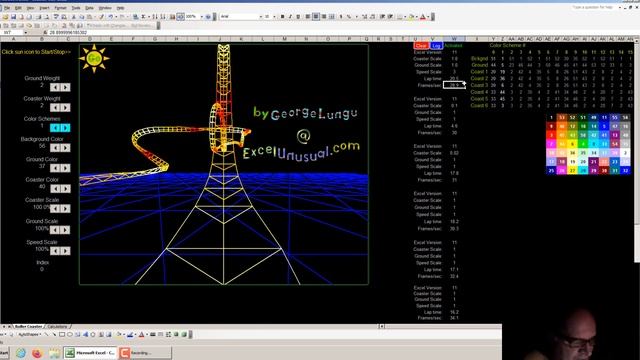Click the AutoSum sigma icon
Screen dimensions: 640x360
pyautogui.click(x=143, y=17)
